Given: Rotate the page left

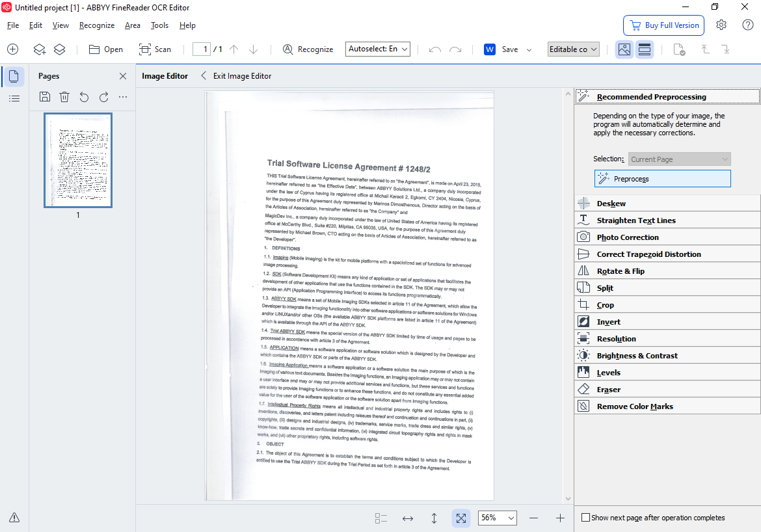Looking at the screenshot, I should (x=84, y=97).
